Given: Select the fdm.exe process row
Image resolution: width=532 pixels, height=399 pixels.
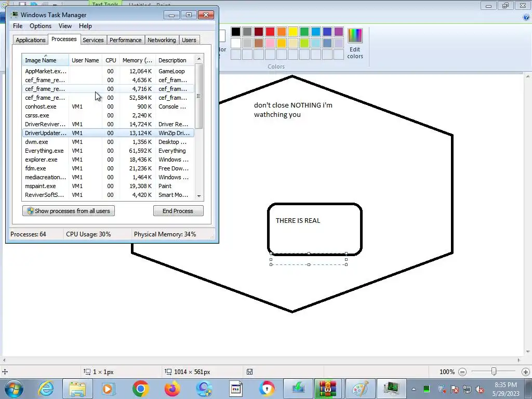Looking at the screenshot, I should point(108,168).
